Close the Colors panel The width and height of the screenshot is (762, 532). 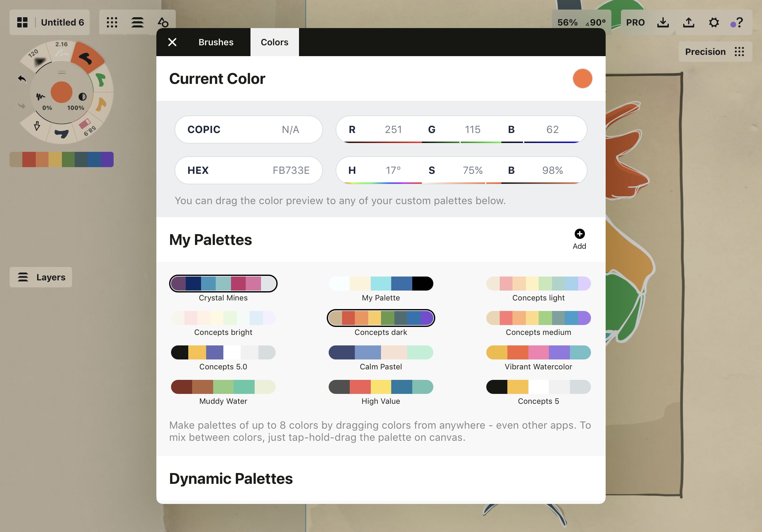pyautogui.click(x=173, y=42)
